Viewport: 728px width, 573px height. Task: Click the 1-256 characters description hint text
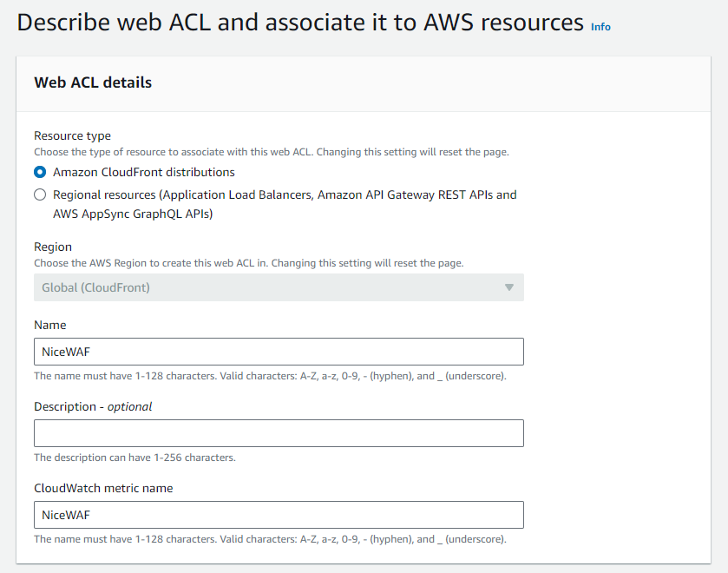134,458
